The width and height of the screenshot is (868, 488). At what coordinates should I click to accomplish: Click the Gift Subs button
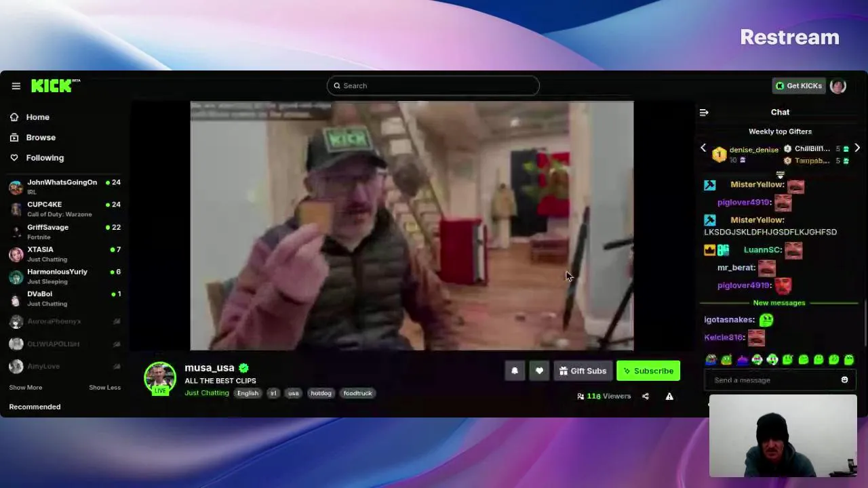583,371
